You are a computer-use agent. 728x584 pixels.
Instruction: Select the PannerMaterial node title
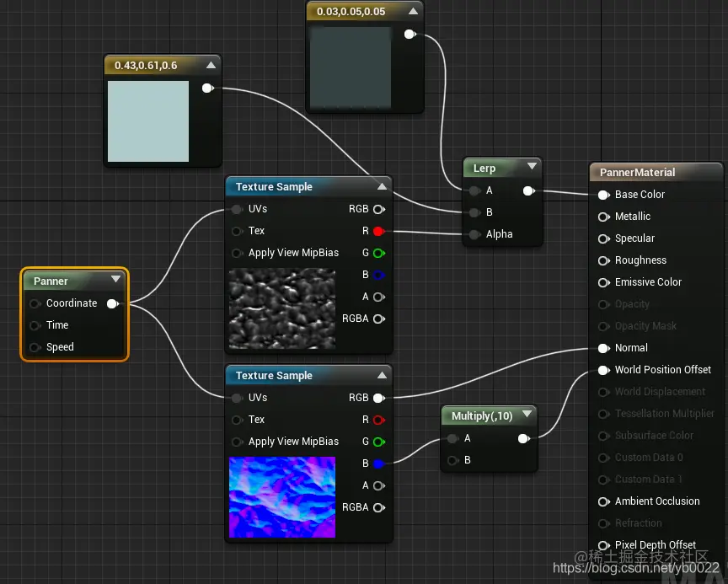pyautogui.click(x=637, y=172)
